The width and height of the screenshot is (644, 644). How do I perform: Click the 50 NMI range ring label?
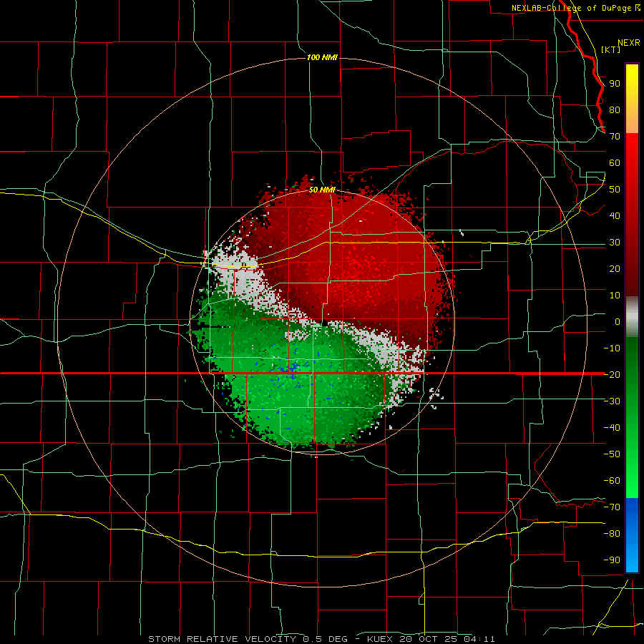coord(322,190)
